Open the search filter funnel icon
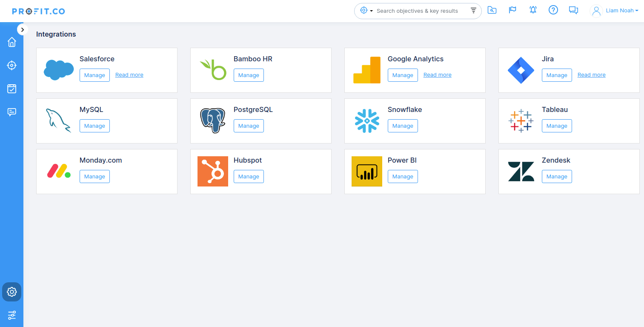This screenshot has height=327, width=644. pyautogui.click(x=473, y=11)
